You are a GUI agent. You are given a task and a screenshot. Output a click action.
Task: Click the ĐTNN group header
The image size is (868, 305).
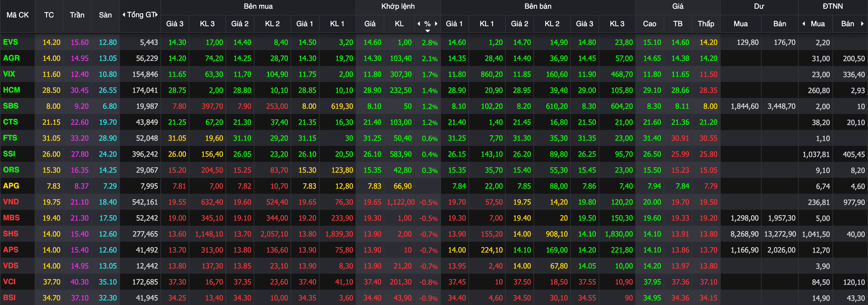pos(833,6)
